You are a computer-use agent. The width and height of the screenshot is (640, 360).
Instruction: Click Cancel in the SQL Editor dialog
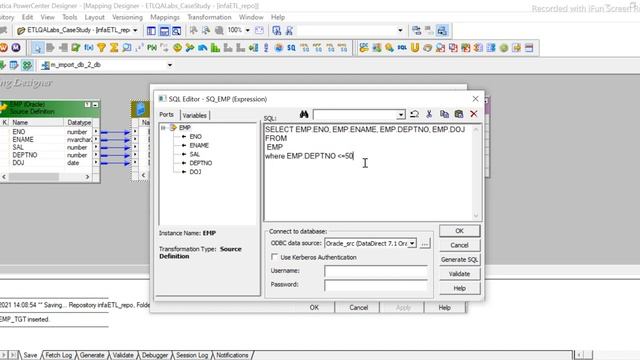460,245
